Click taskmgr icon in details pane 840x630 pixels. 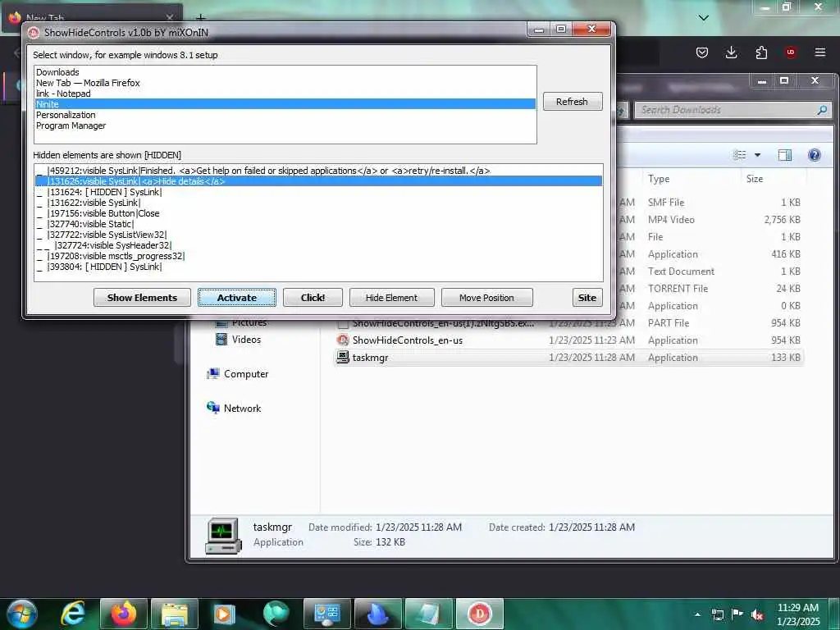pyautogui.click(x=223, y=536)
